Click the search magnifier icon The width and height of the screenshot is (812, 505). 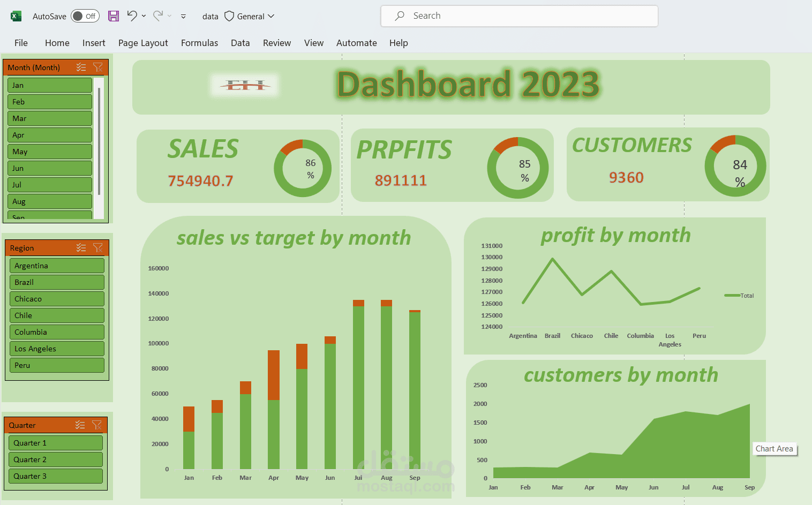tap(400, 16)
